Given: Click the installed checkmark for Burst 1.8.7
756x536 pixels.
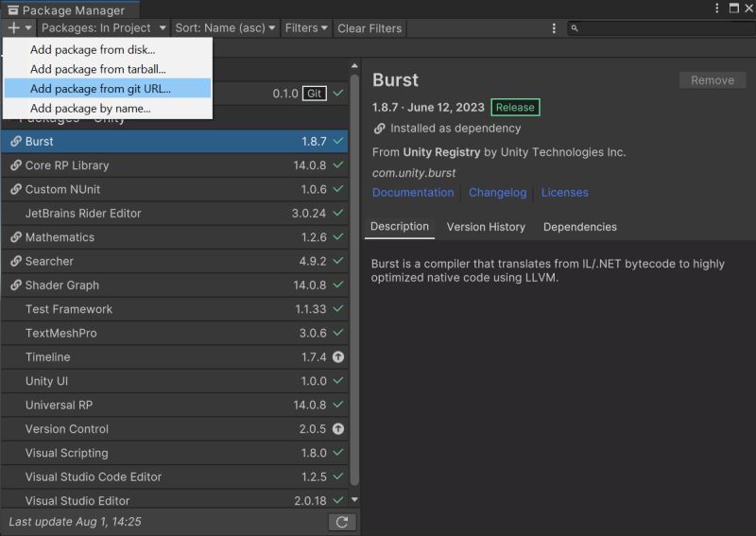Looking at the screenshot, I should pyautogui.click(x=338, y=141).
